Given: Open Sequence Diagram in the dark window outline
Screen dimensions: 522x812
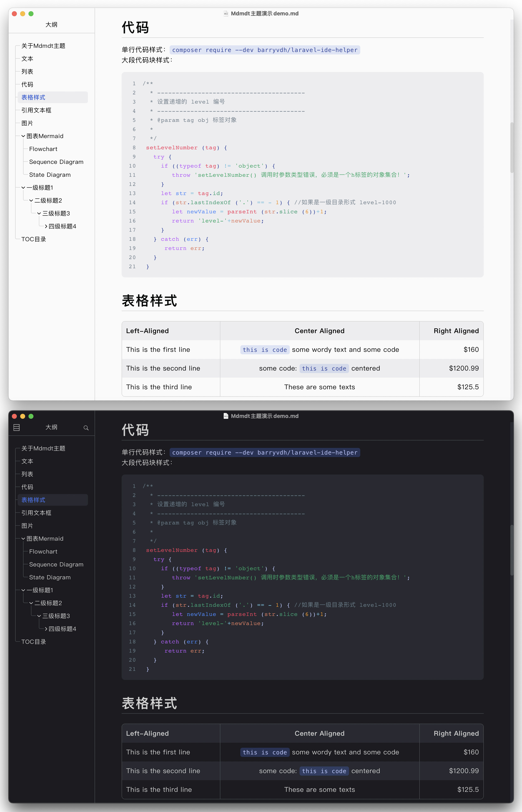Looking at the screenshot, I should point(56,565).
